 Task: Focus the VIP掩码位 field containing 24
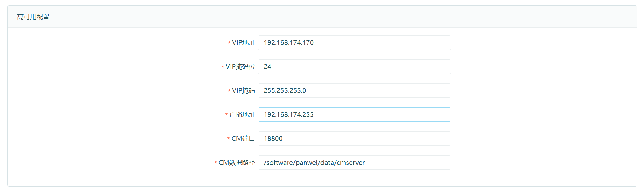coord(354,67)
